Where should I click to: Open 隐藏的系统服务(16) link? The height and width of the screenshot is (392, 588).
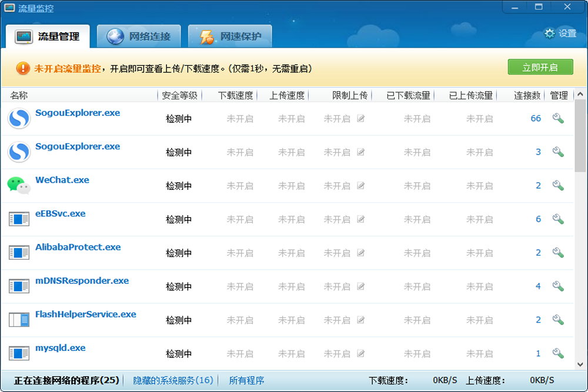tap(173, 380)
